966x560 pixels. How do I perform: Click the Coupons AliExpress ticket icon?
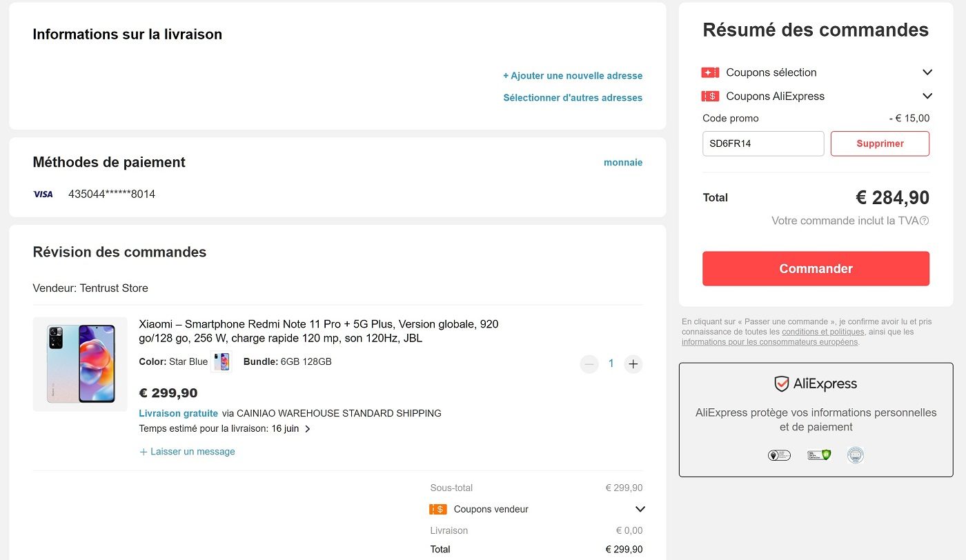tap(710, 97)
